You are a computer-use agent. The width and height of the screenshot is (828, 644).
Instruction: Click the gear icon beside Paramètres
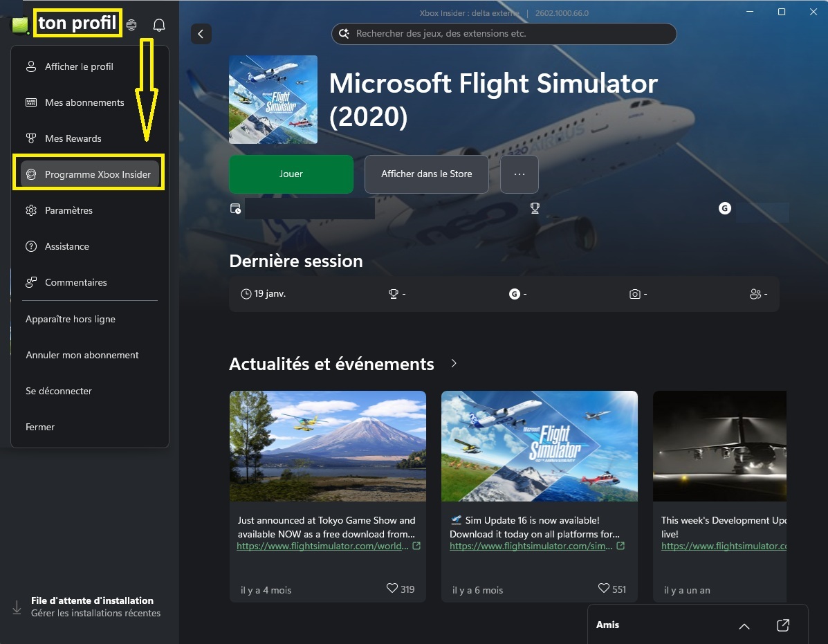(31, 210)
